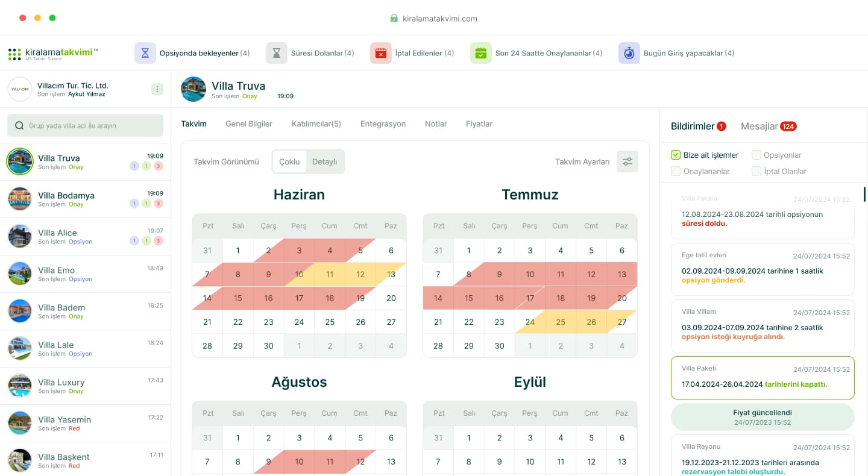The height and width of the screenshot is (476, 868).
Task: Click the search magnifier icon in sidebar
Action: click(x=20, y=126)
